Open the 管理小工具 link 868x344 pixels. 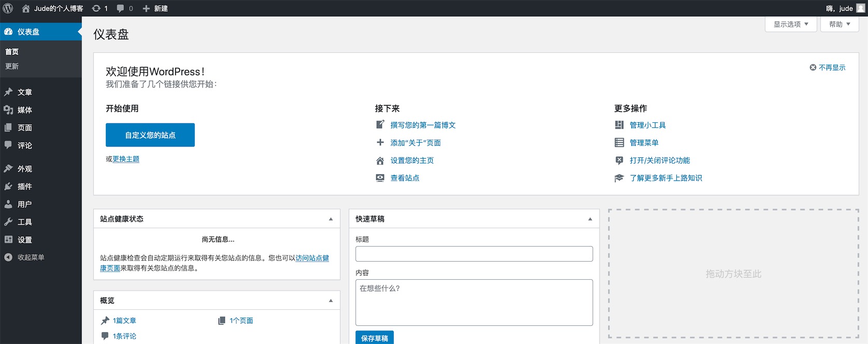coord(648,125)
